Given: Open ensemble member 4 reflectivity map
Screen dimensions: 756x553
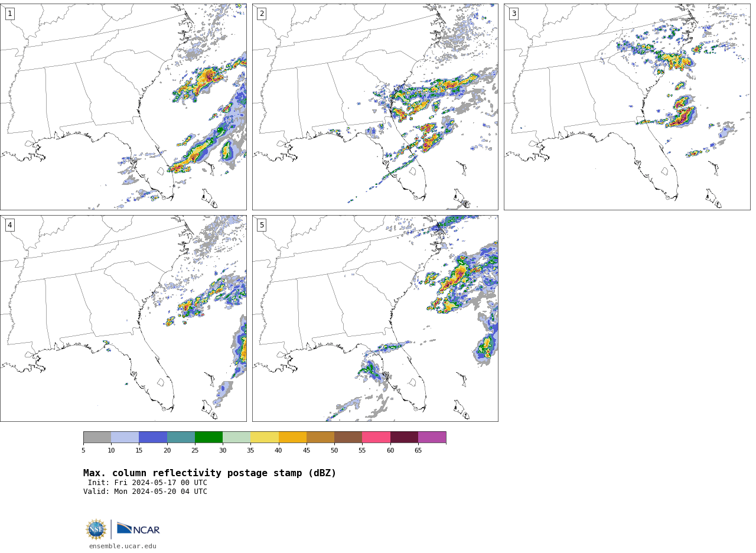Looking at the screenshot, I should (x=123, y=318).
